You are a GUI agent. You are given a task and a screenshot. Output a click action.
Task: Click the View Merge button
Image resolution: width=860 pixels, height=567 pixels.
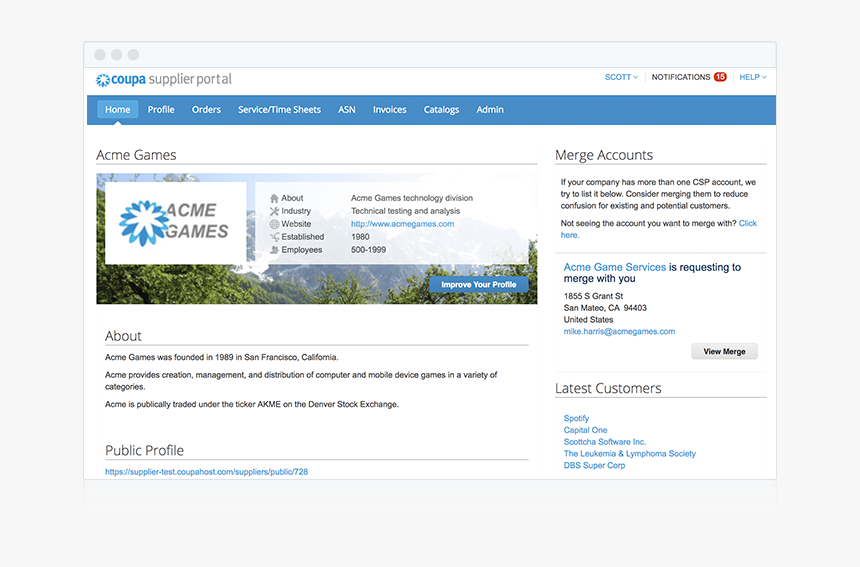[x=724, y=351]
